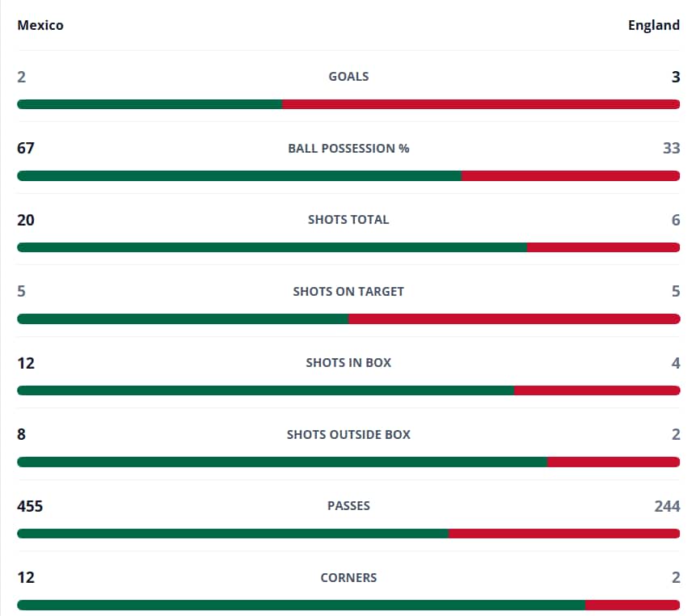This screenshot has height=616, width=696.
Task: Click England's 33 possession value
Action: [671, 148]
